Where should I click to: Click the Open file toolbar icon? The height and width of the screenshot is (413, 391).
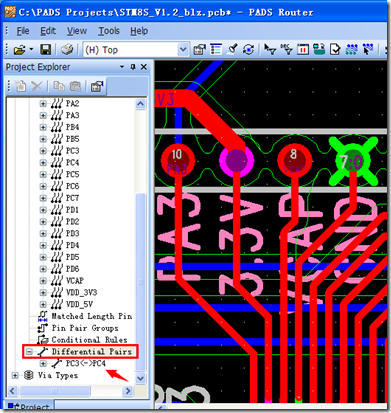(x=19, y=50)
